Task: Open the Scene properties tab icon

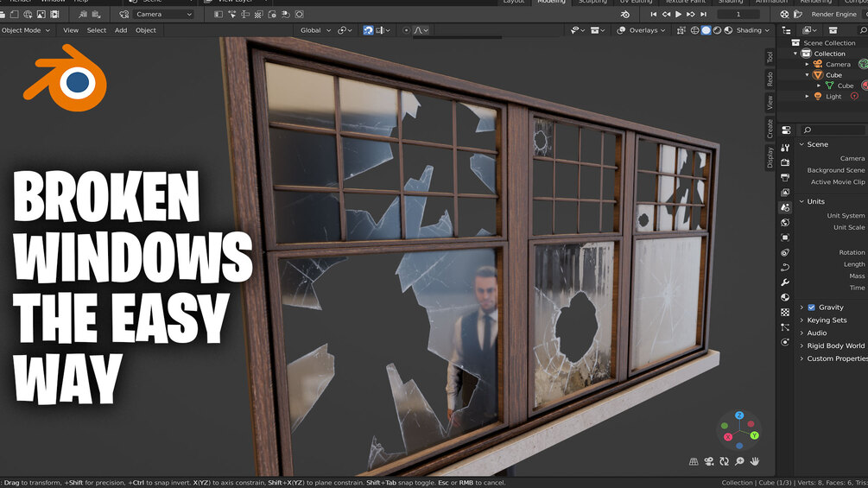Action: tap(785, 207)
